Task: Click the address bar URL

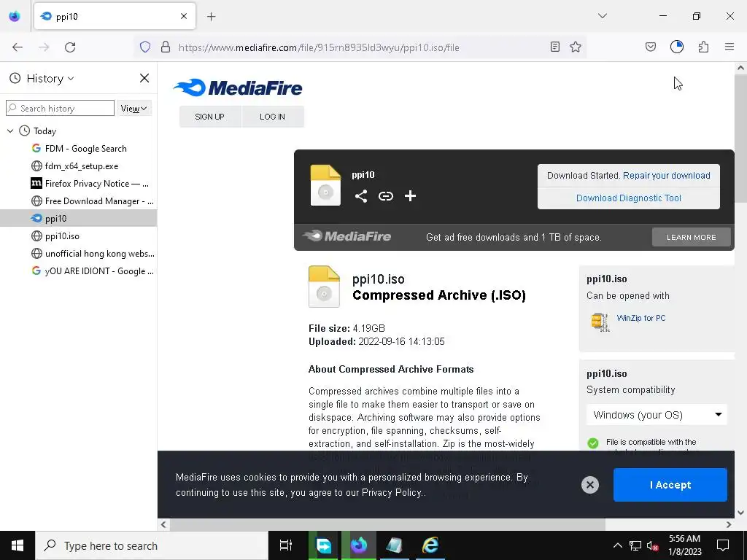Action: click(x=319, y=47)
